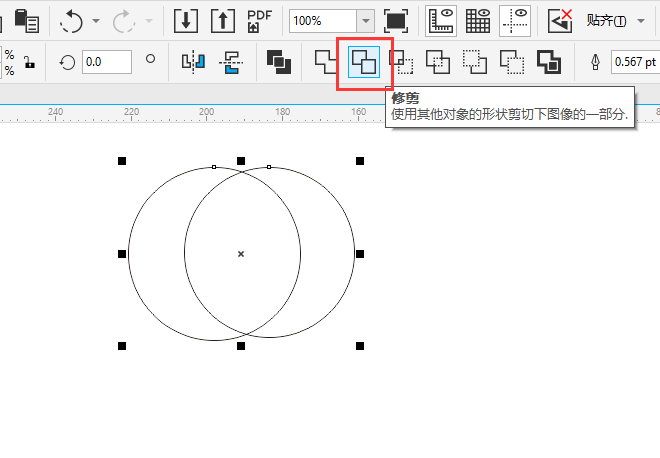Click the Publish to PDF icon
Viewport: 660px width, 458px height.
[x=260, y=21]
